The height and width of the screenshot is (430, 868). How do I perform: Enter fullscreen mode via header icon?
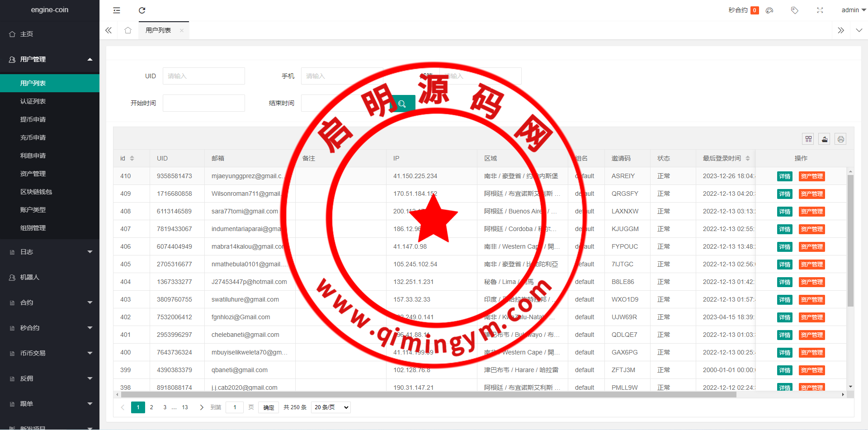pos(820,10)
